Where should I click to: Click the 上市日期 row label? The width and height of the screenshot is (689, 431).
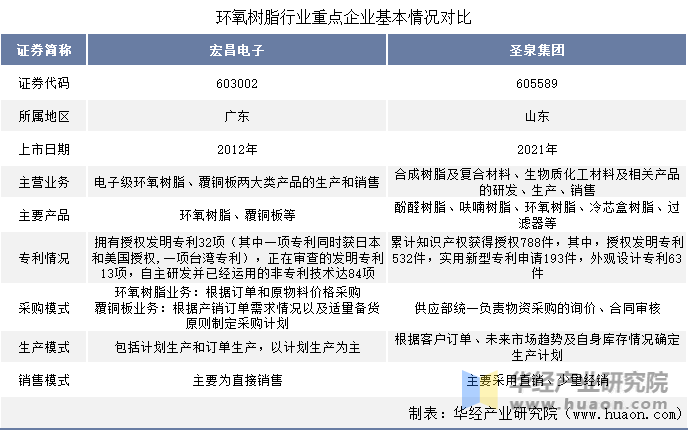(x=44, y=149)
